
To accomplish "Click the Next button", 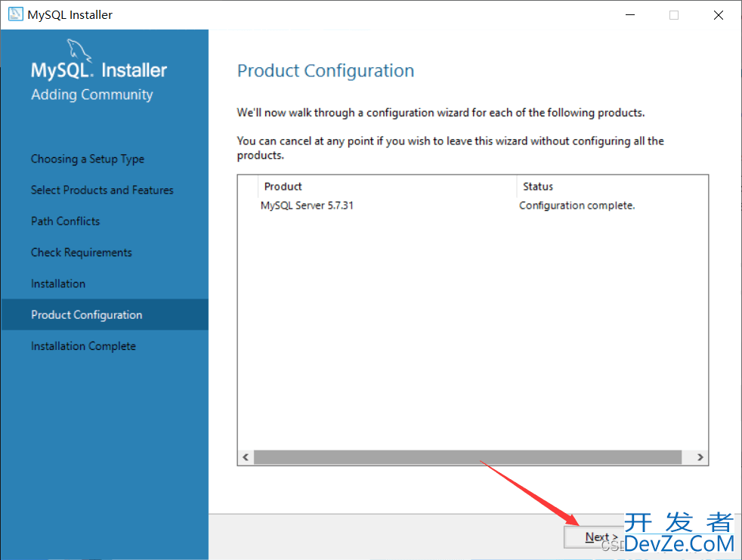I will coord(595,537).
